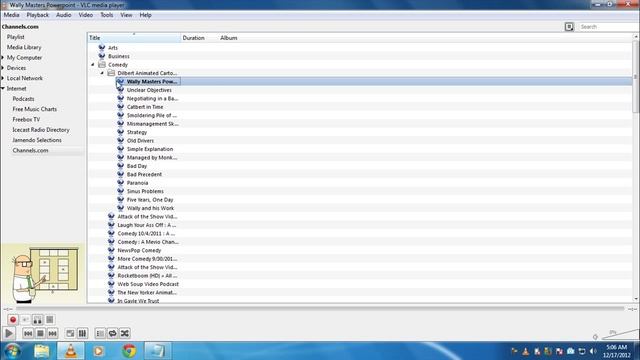This screenshot has height=360, width=640.
Task: Expand My Computer in the sidebar
Action: click(3, 58)
